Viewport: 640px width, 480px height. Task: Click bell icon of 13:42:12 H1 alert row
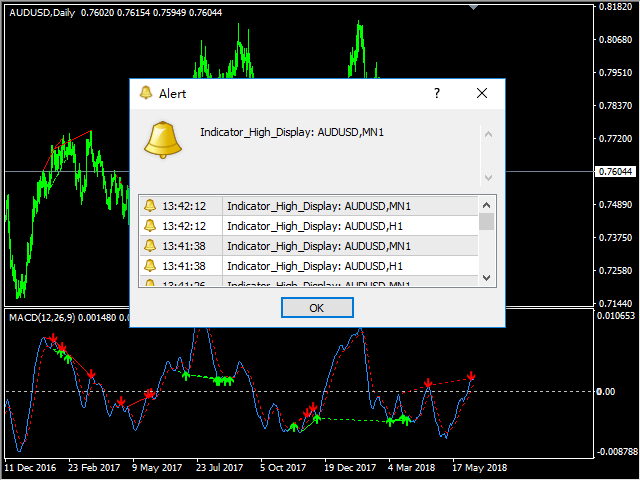[x=150, y=226]
